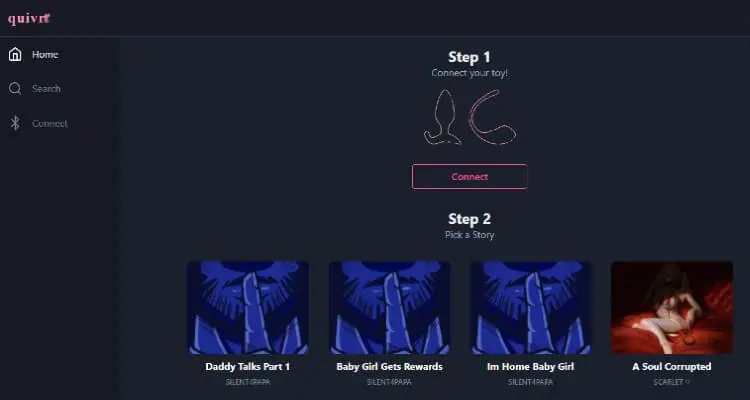Open the Connect sidebar label
The width and height of the screenshot is (750, 400).
point(50,123)
